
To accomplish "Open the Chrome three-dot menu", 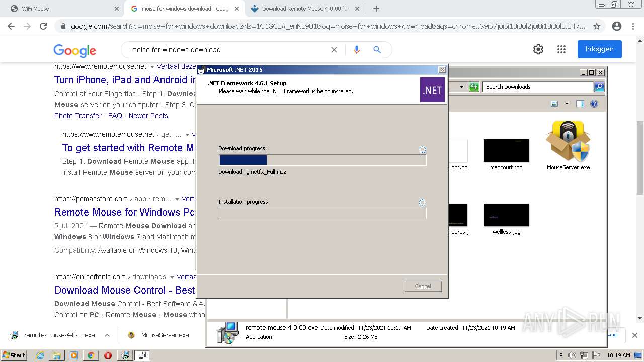I will click(x=633, y=26).
